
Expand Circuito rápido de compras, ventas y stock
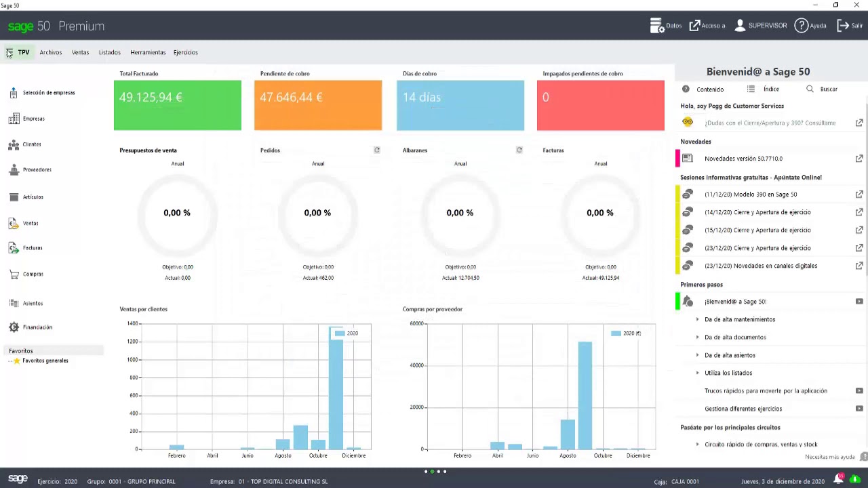click(697, 445)
